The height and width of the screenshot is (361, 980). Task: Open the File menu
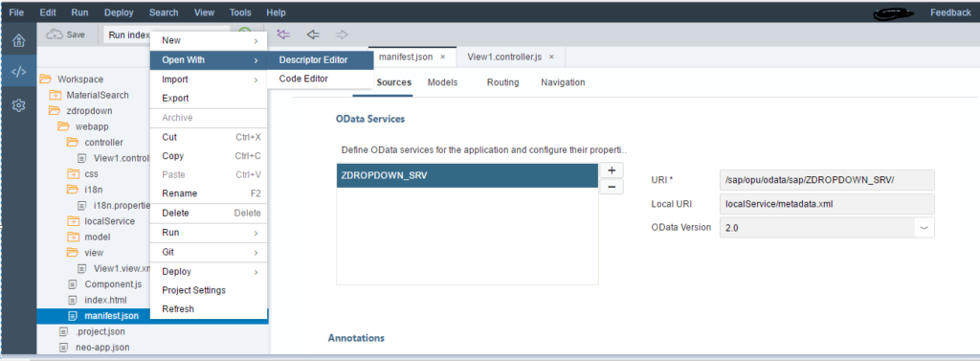coord(17,12)
